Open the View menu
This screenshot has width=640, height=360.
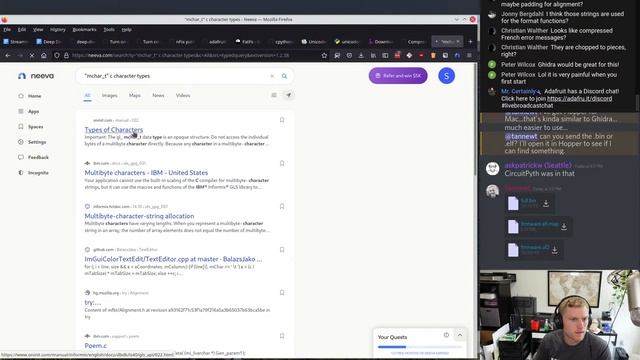pyautogui.click(x=38, y=29)
